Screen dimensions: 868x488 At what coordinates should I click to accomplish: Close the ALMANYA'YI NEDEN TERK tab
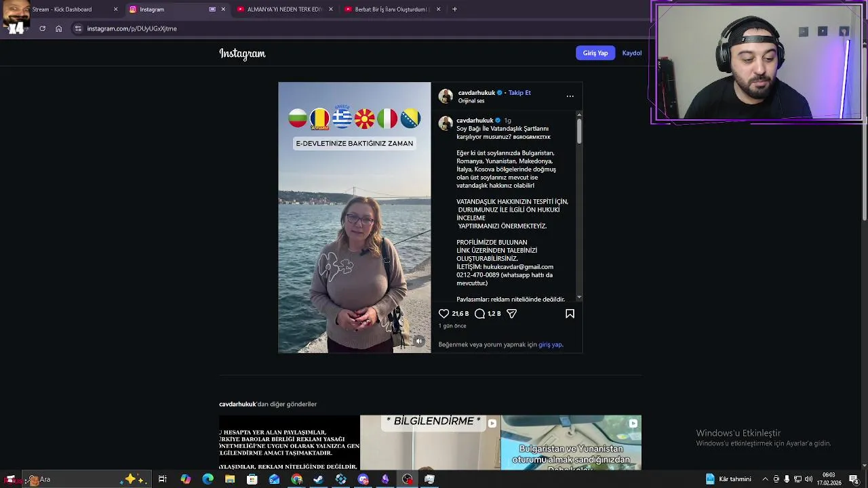pos(331,9)
